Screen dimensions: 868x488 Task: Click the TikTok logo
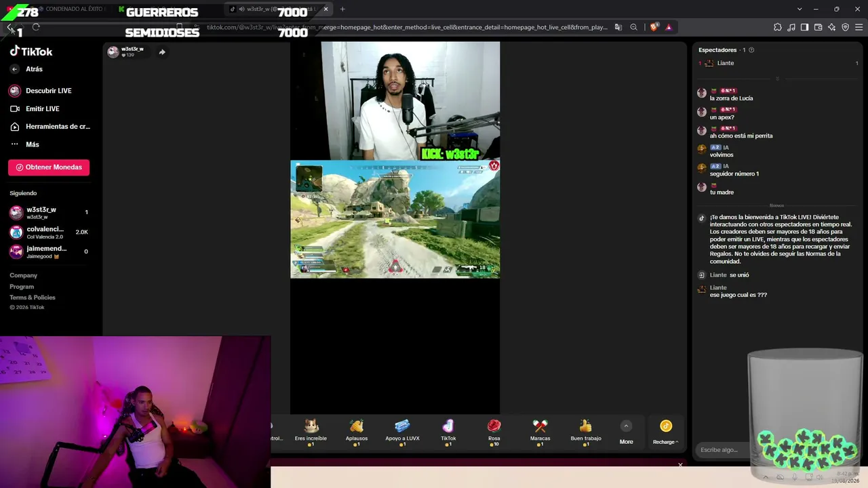point(31,52)
